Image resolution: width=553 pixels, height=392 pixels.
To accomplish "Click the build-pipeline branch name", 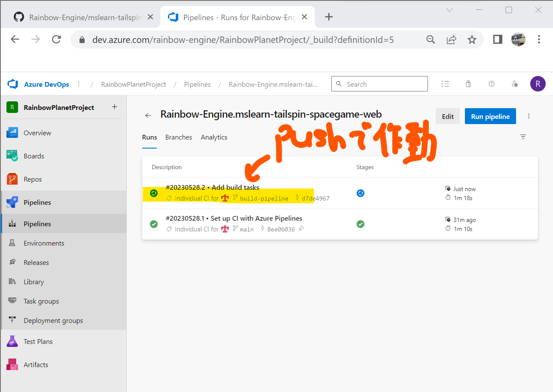I will (x=264, y=198).
